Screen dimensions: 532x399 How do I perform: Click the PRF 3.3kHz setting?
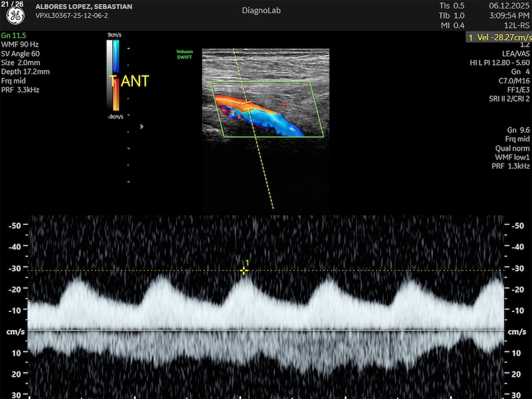[21, 89]
